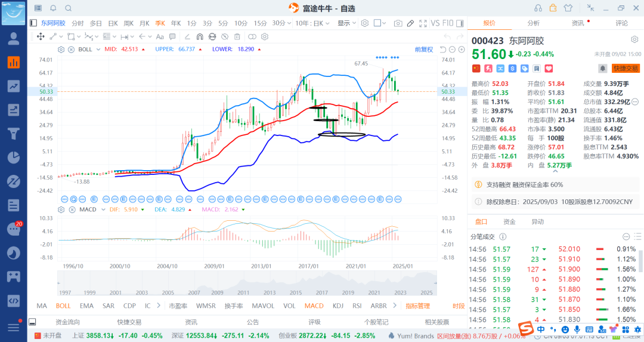Click the timeline range navigator below chart
Image resolution: width=644 pixels, height=342 pixels.
point(246,284)
